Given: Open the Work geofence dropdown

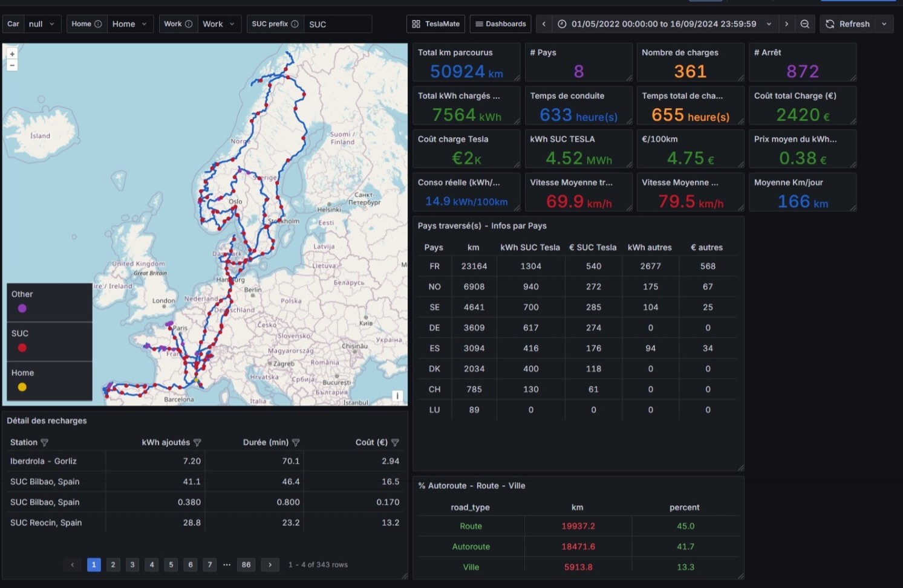Looking at the screenshot, I should pos(220,24).
